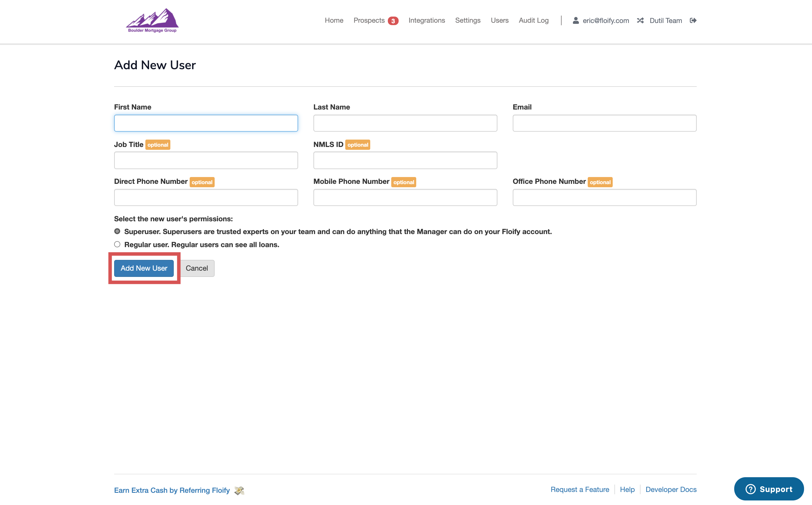Click into the NMLS ID field
The width and height of the screenshot is (812, 505).
405,160
